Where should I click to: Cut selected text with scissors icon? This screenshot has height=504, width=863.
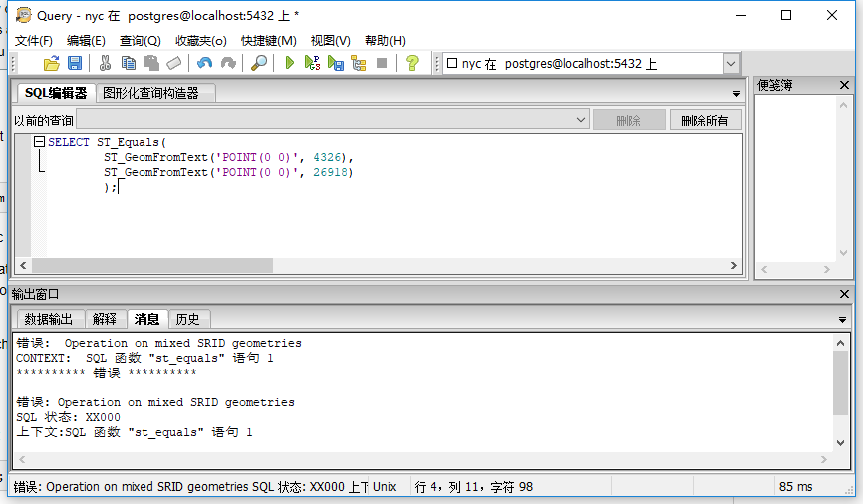coord(105,64)
